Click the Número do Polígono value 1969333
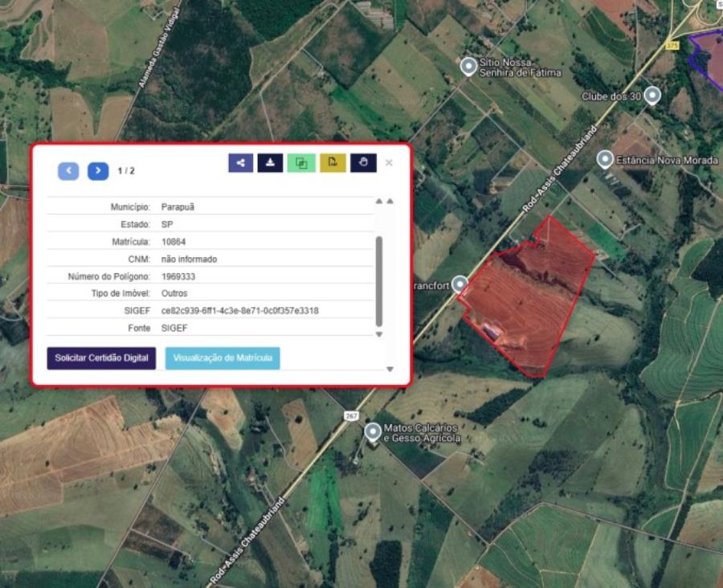 click(178, 276)
